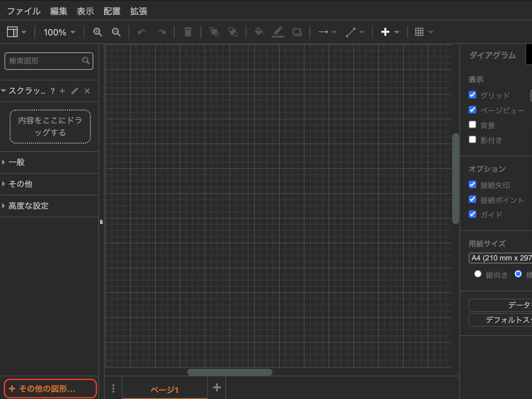Click the その他の図形 button
The image size is (532, 399).
tap(50, 388)
